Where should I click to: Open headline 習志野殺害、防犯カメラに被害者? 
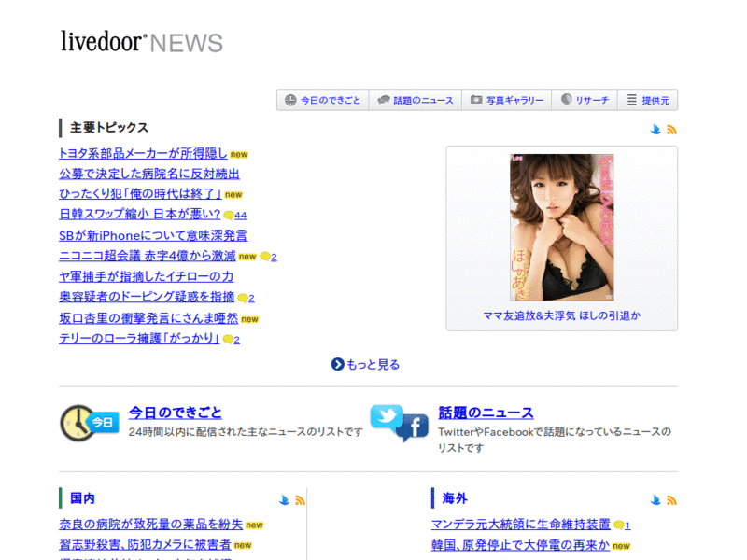point(145,544)
